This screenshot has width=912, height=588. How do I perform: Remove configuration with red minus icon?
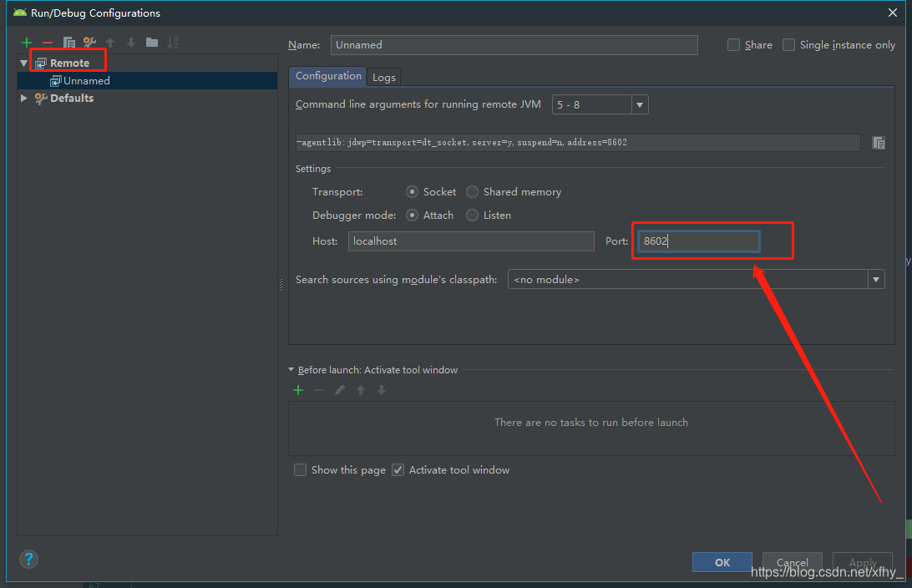click(x=48, y=43)
